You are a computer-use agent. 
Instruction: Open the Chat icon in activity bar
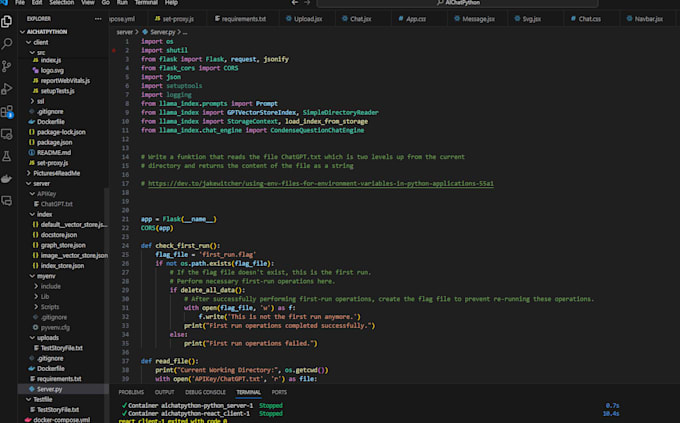[7, 200]
